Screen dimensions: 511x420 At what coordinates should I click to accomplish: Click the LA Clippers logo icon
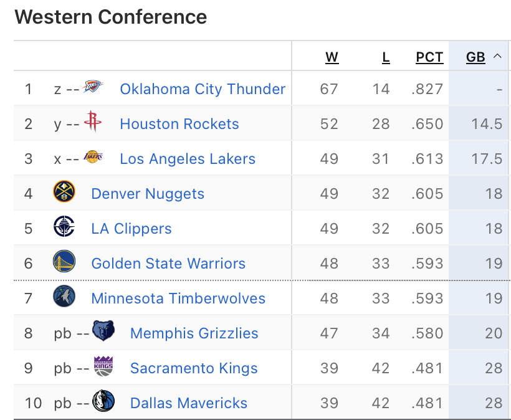(64, 227)
